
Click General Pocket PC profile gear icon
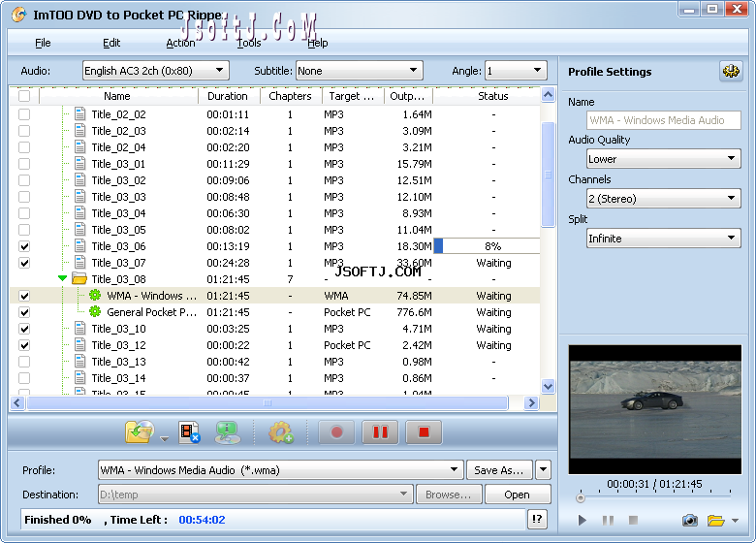click(x=95, y=311)
